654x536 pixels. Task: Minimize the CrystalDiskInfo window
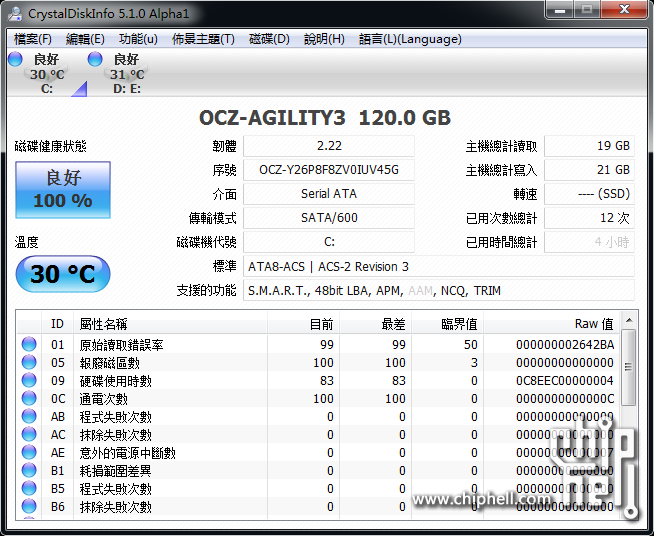click(560, 10)
